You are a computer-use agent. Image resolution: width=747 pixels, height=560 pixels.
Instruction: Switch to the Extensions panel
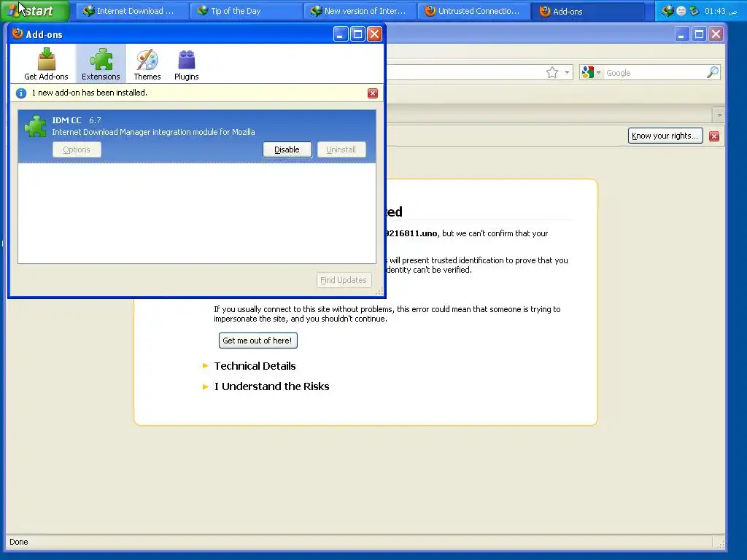pos(101,64)
